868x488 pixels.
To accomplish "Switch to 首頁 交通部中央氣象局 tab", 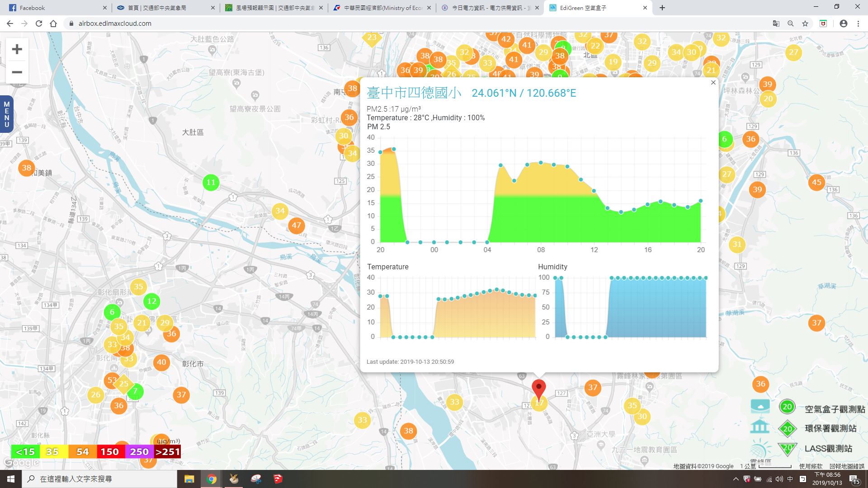I will 165,8.
